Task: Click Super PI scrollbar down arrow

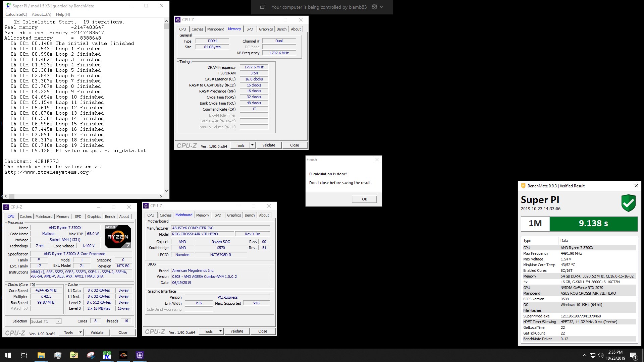Action: coord(166,191)
